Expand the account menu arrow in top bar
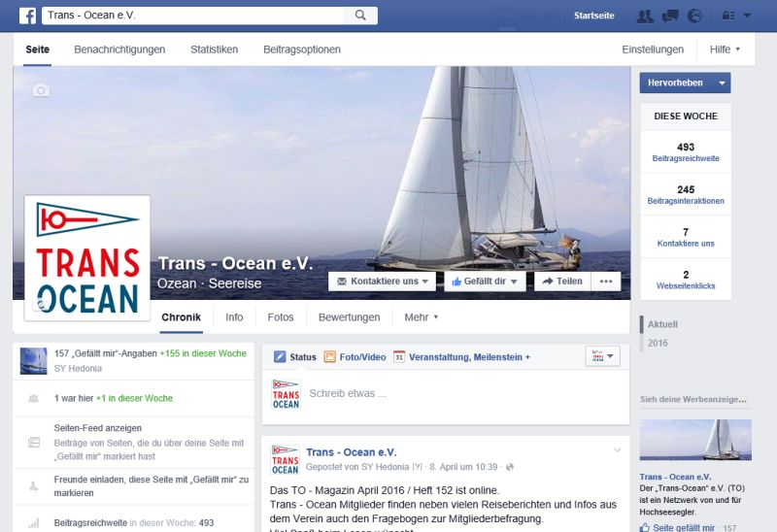 click(747, 16)
